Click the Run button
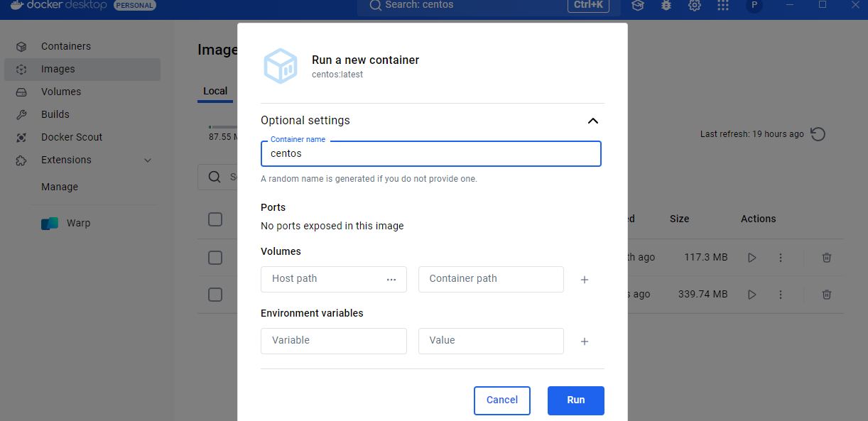 point(575,400)
